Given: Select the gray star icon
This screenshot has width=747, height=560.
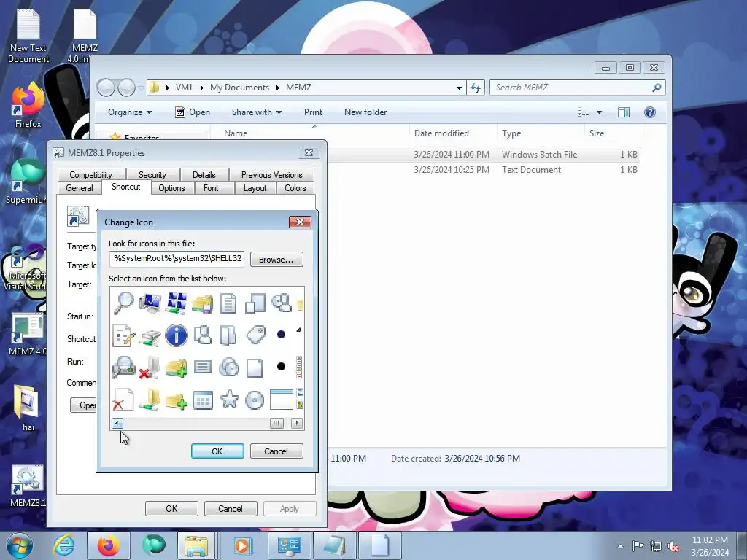Looking at the screenshot, I should click(x=229, y=400).
